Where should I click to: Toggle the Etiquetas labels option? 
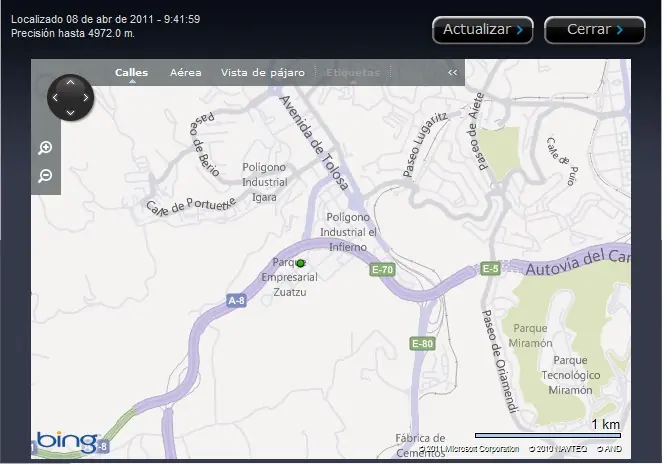pyautogui.click(x=353, y=72)
